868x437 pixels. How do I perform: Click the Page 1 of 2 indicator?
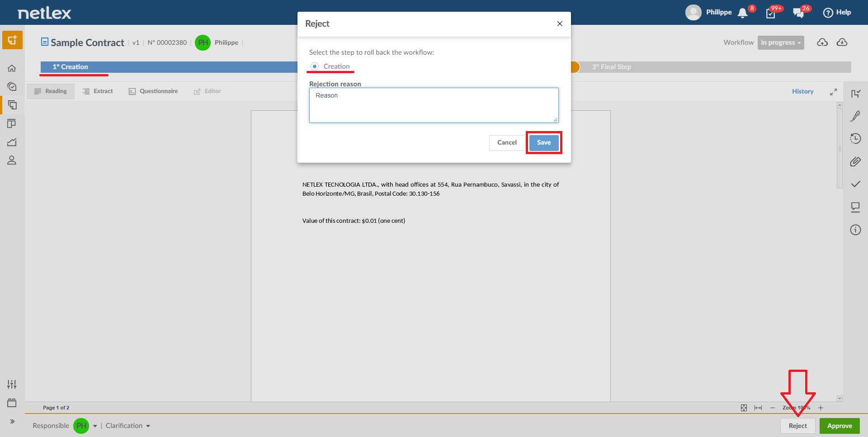[56, 408]
